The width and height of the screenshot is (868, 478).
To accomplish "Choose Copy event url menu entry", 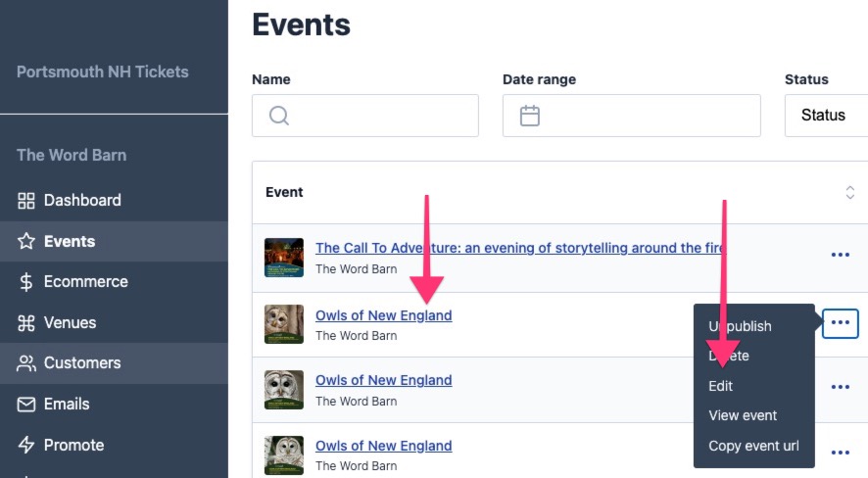I will click(753, 446).
